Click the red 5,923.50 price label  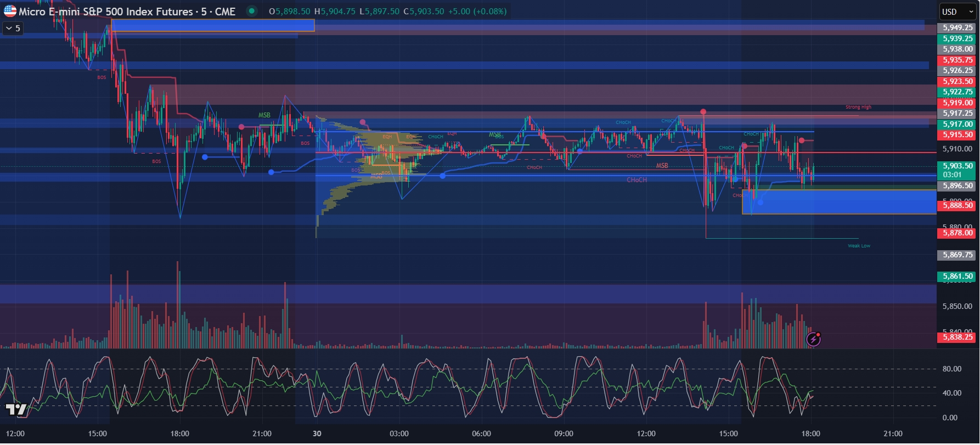pyautogui.click(x=958, y=81)
